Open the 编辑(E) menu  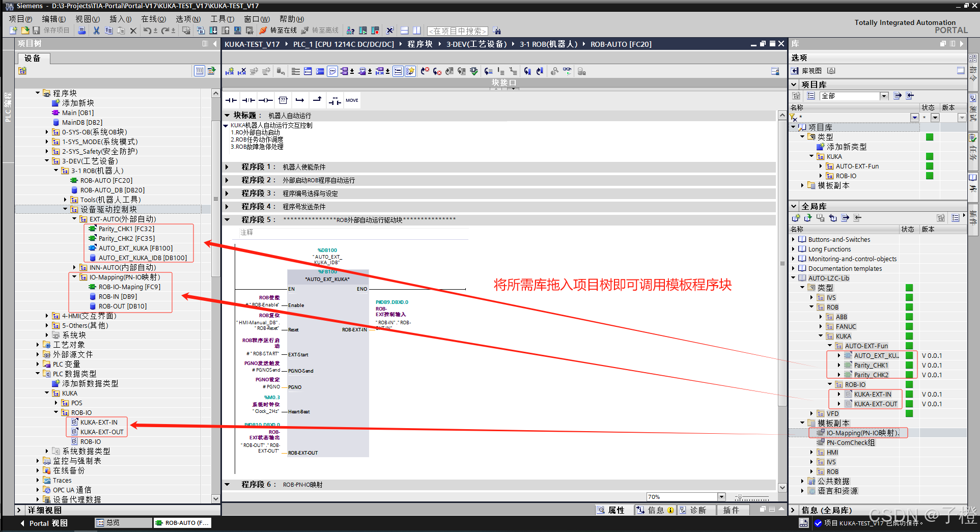pos(53,19)
